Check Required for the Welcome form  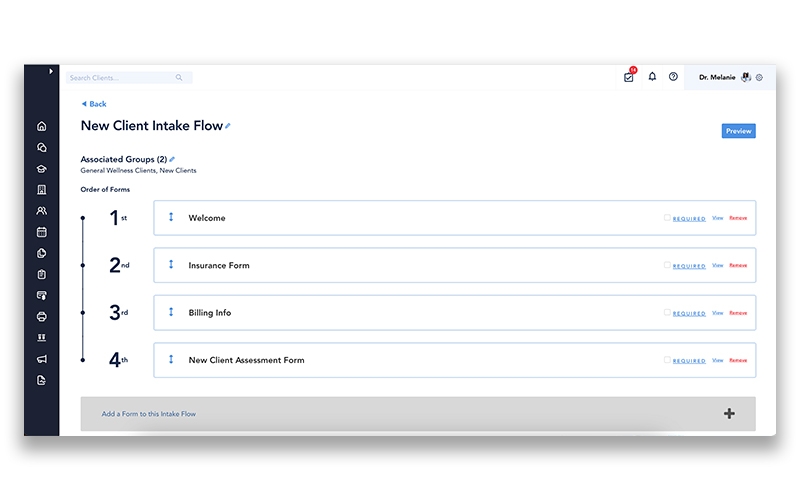point(667,217)
